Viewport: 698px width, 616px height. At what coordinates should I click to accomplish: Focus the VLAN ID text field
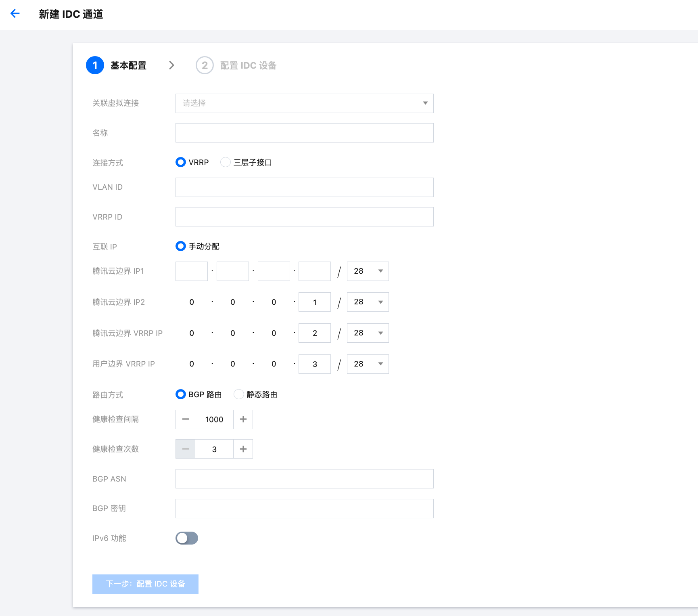click(x=304, y=187)
